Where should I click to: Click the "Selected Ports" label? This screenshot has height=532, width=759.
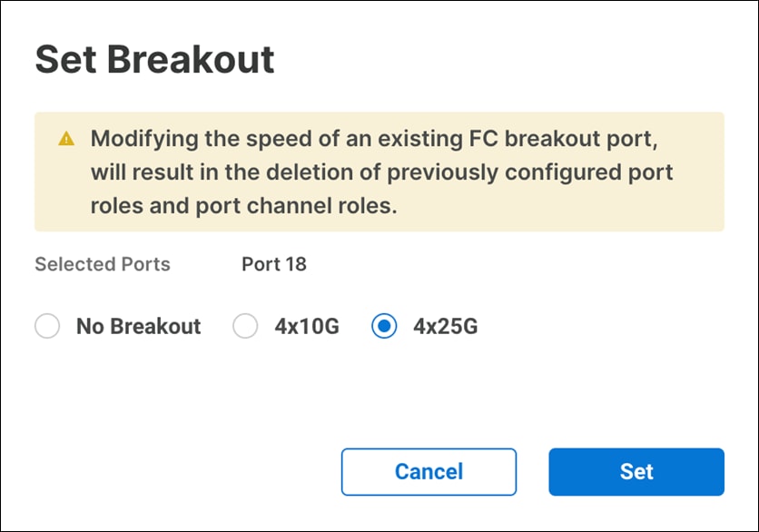(103, 265)
